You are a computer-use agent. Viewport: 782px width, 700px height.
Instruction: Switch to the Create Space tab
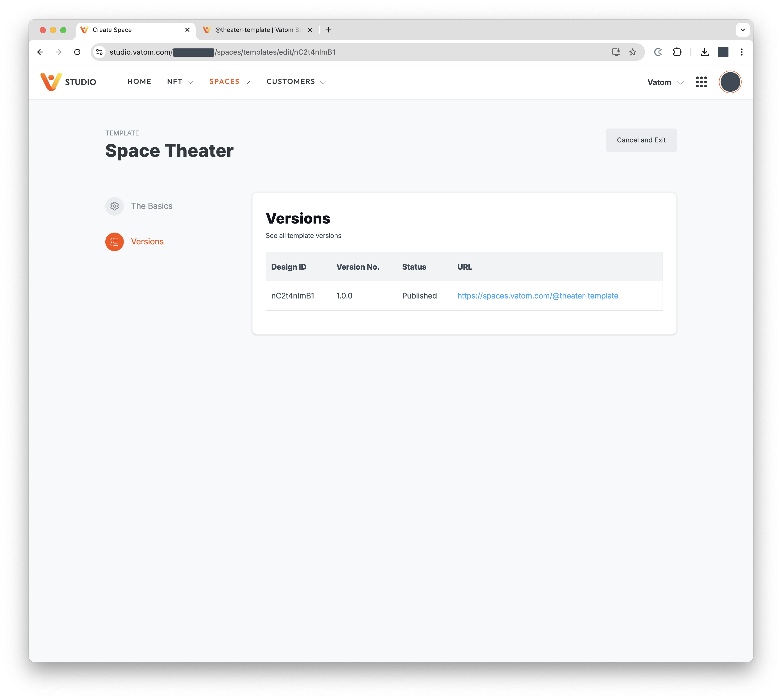click(136, 30)
